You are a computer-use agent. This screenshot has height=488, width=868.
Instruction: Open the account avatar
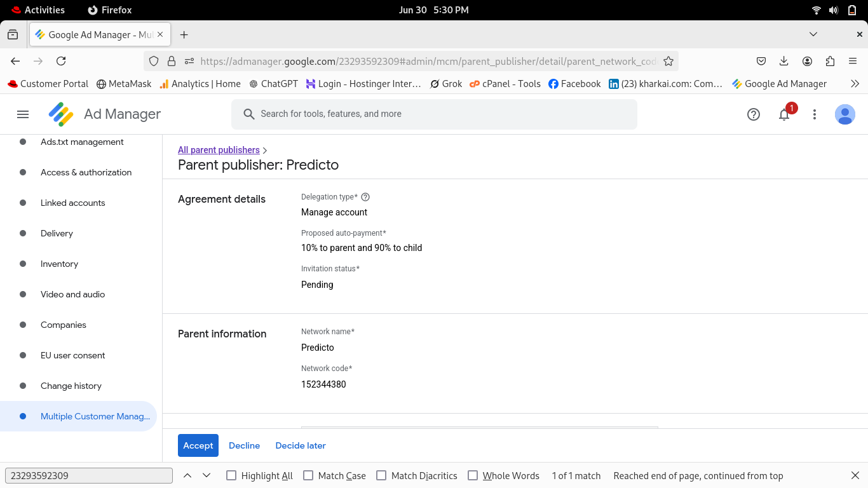(844, 114)
